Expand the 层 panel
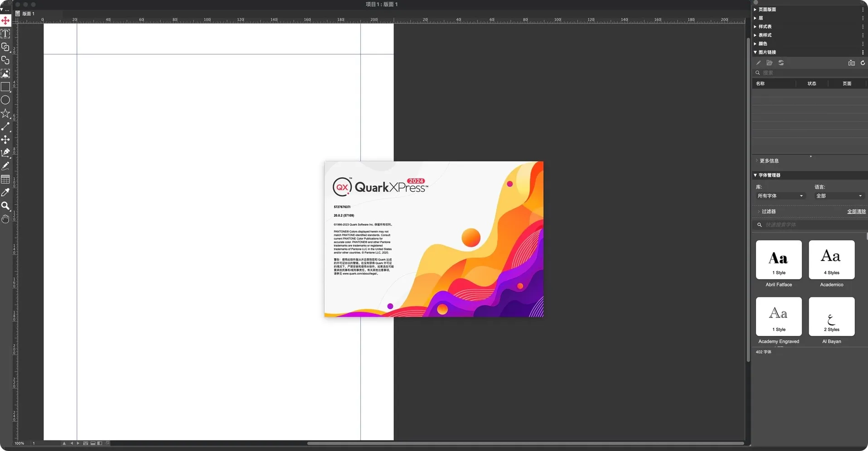The width and height of the screenshot is (868, 451). (x=755, y=18)
